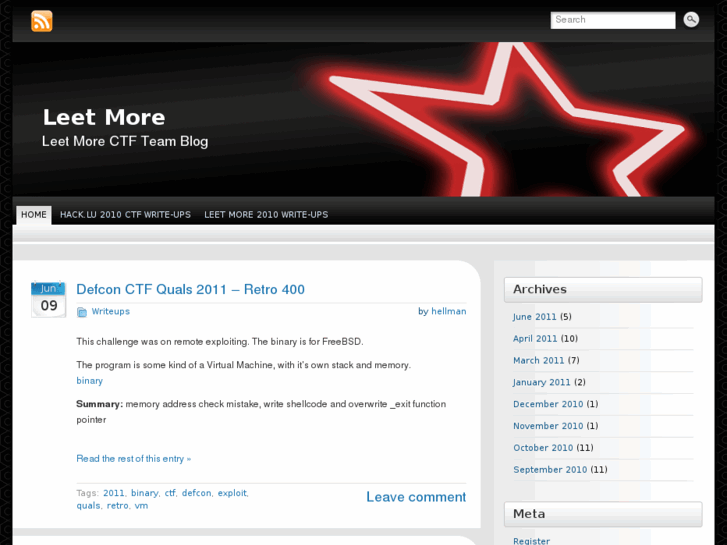The image size is (727, 545).
Task: Click the magnifier search button
Action: (x=691, y=19)
